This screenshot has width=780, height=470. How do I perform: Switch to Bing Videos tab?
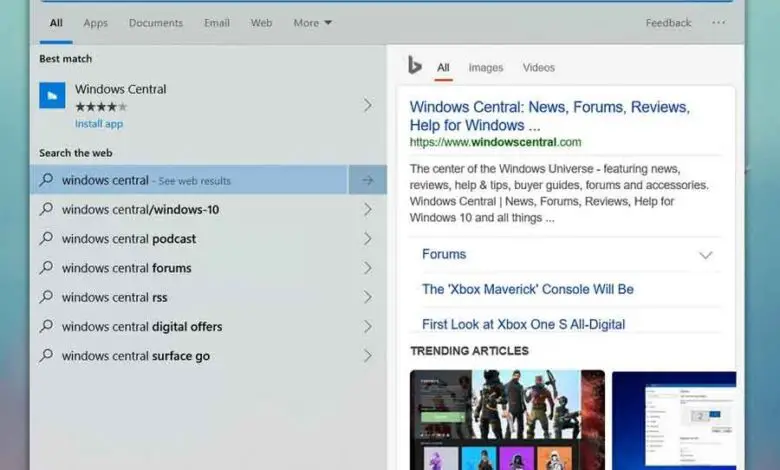539,68
